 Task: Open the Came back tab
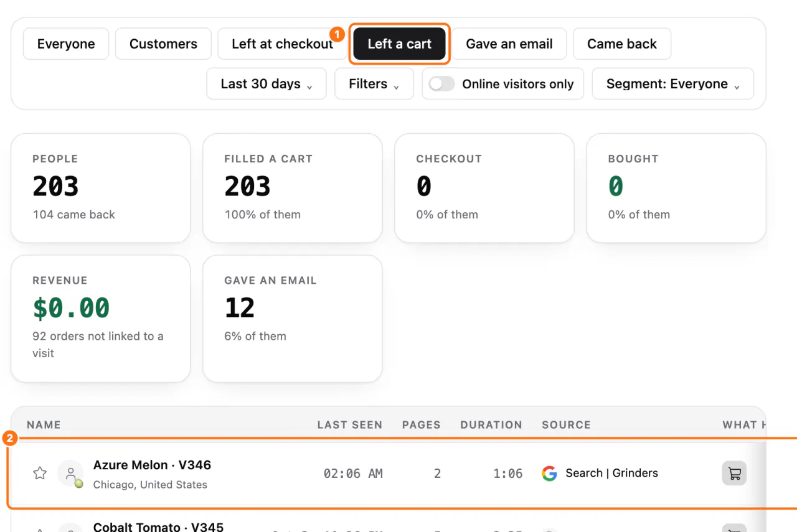pos(622,44)
